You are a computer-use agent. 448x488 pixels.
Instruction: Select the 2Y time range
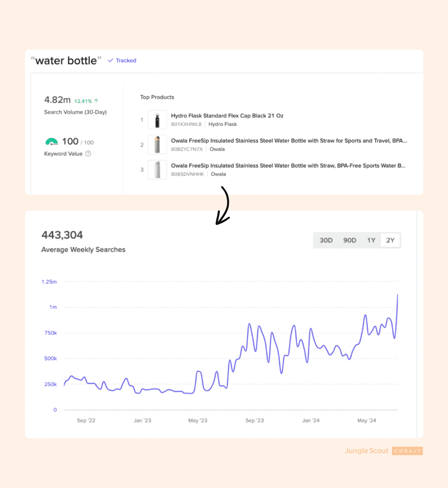coord(390,240)
